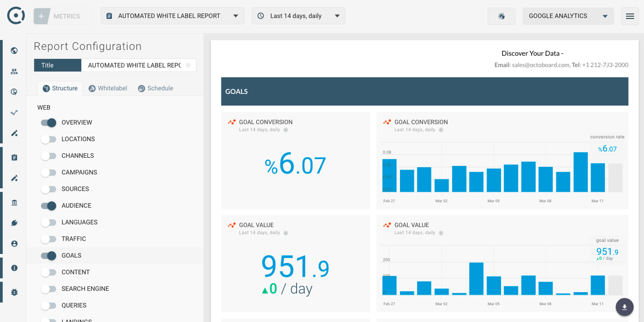Enable the LANGUAGES section toggle
The width and height of the screenshot is (644, 322).
(x=49, y=222)
